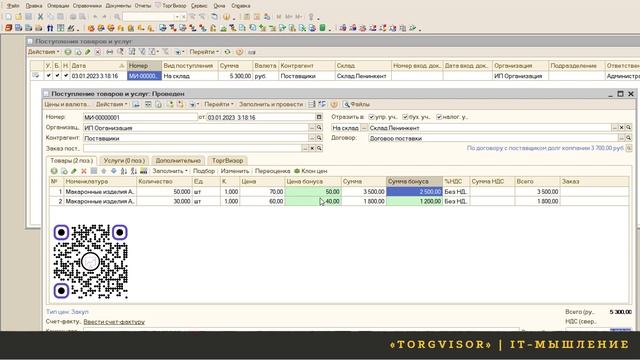The image size is (640, 360).
Task: Click Подбор button
Action: (x=204, y=171)
